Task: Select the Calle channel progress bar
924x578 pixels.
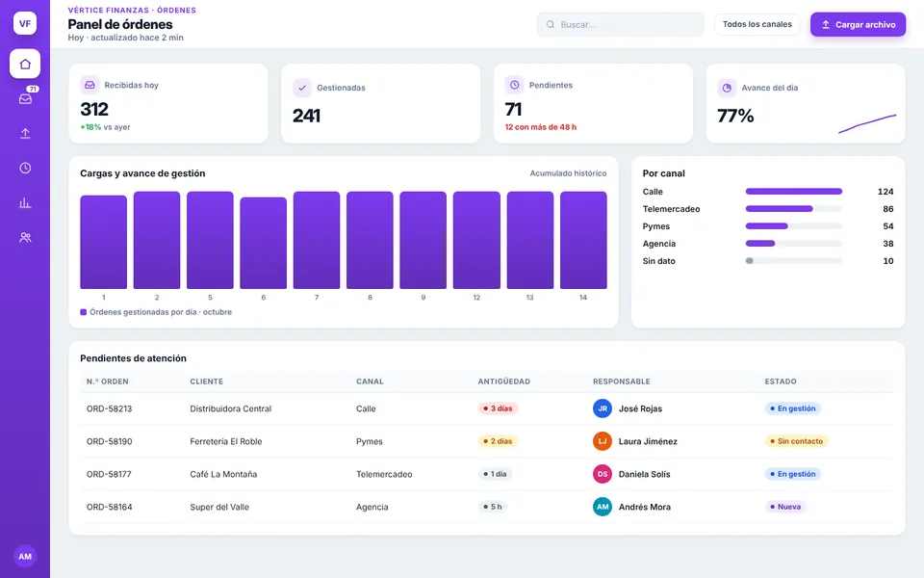Action: 794,191
